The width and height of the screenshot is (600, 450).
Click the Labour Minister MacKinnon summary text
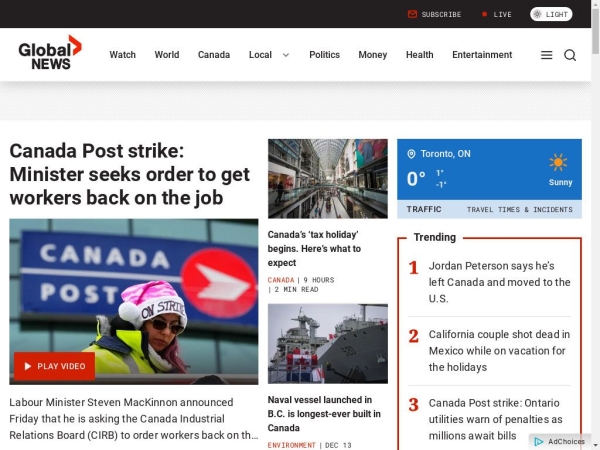coord(134,419)
